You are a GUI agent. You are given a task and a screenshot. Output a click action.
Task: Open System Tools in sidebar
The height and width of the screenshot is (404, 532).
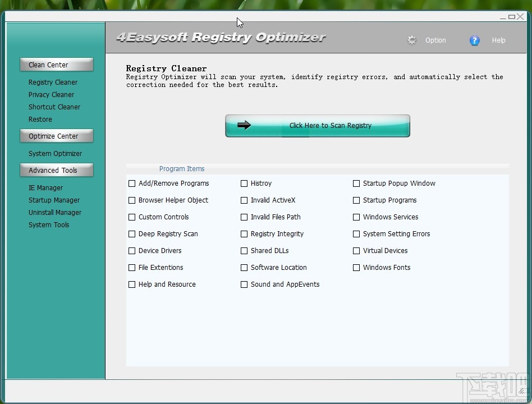[x=49, y=224]
